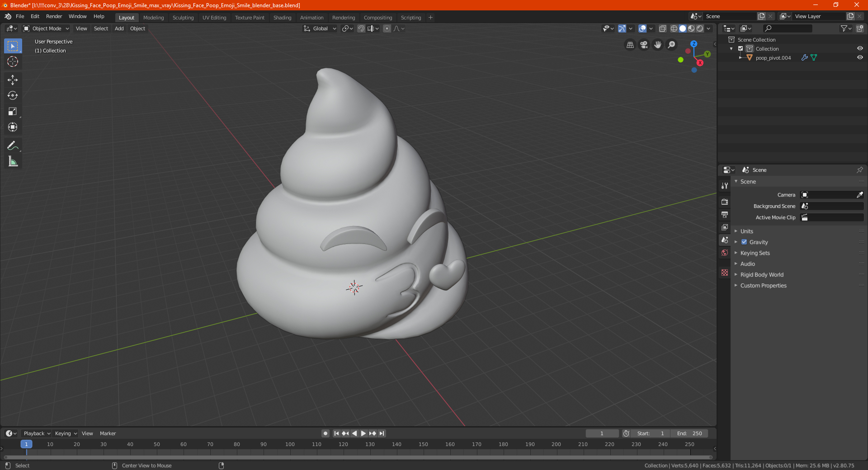Switch to the Sculpting workspace tab
Image resolution: width=868 pixels, height=470 pixels.
click(183, 18)
